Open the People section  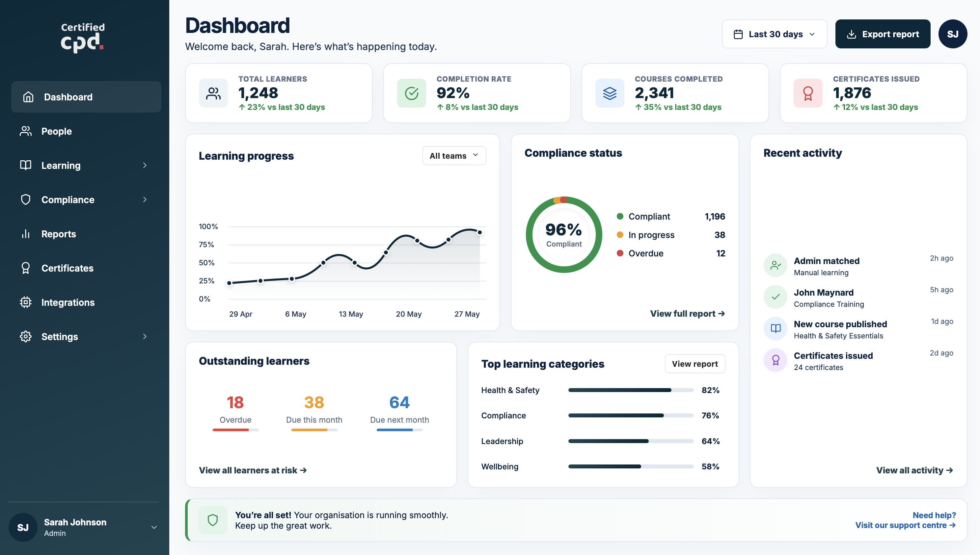click(x=86, y=131)
